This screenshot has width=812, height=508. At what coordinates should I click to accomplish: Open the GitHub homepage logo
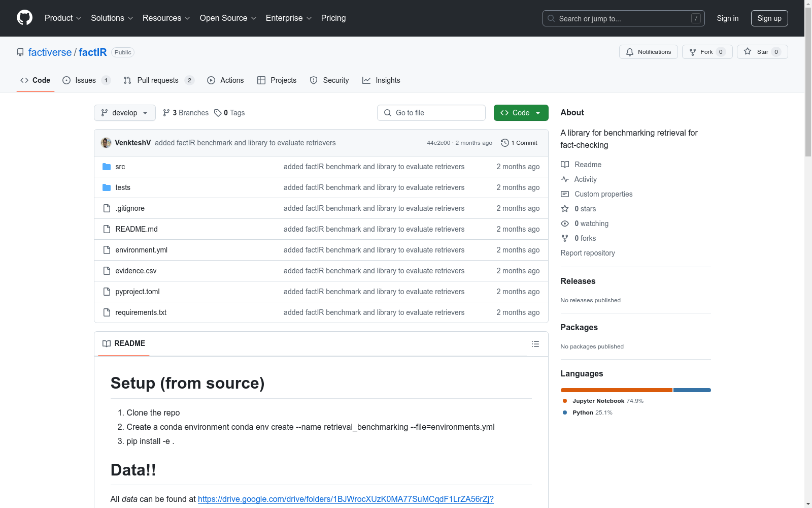click(x=24, y=18)
